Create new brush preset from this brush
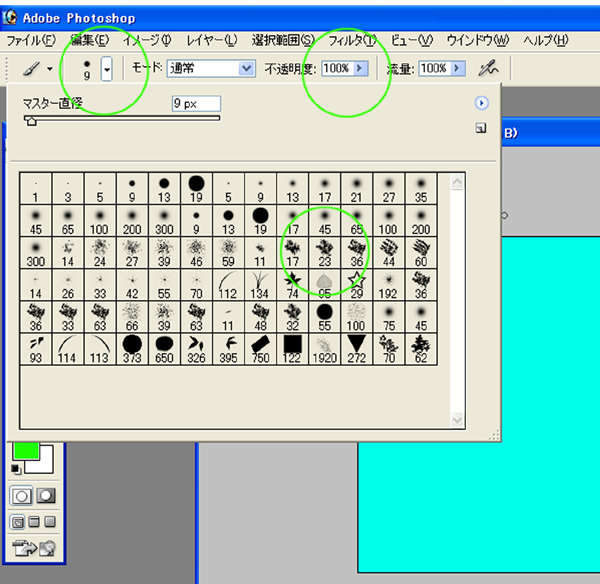 (x=481, y=128)
